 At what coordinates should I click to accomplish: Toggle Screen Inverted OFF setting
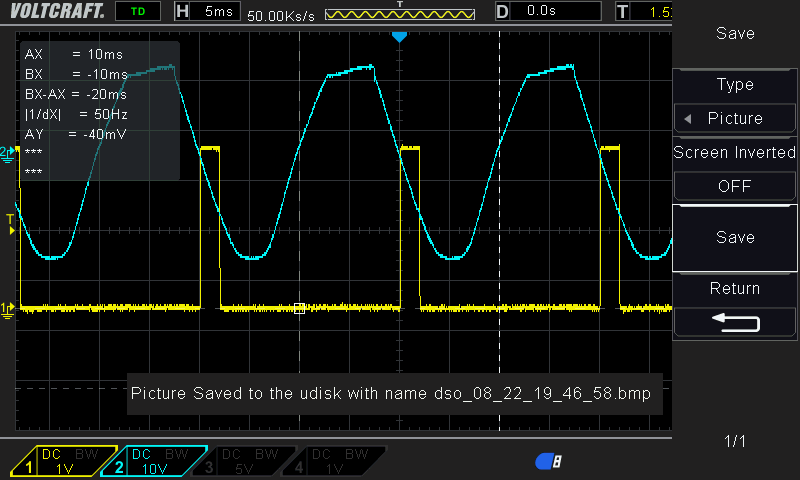(x=735, y=186)
